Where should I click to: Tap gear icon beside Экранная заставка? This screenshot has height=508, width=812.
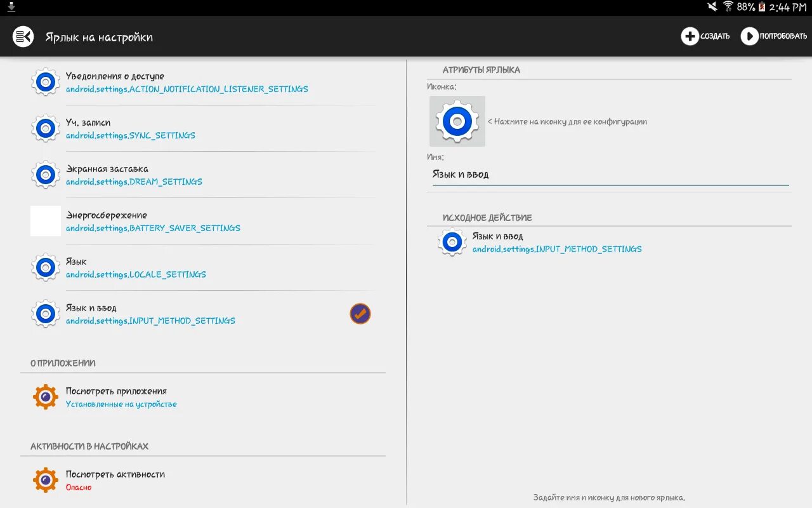point(46,175)
